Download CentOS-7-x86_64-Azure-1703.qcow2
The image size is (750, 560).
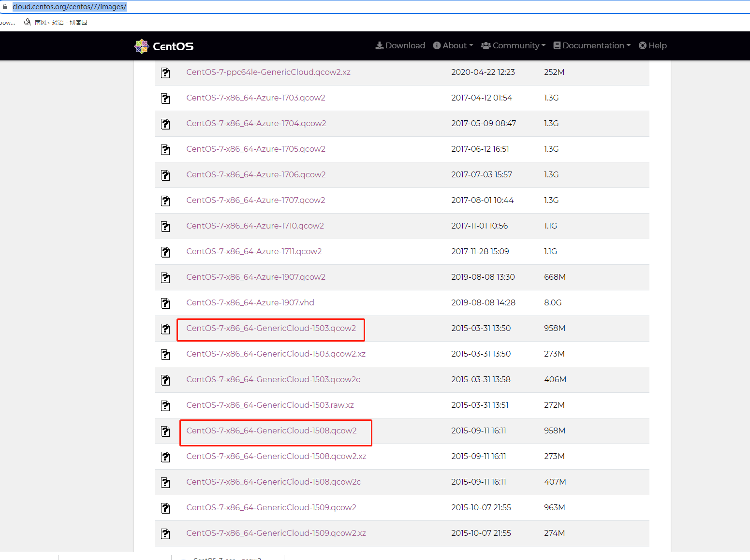[256, 98]
